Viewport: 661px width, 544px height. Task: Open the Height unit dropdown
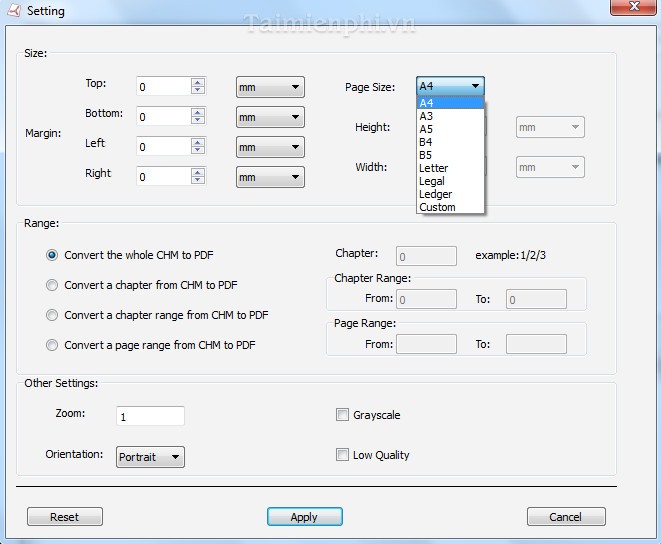[x=550, y=127]
